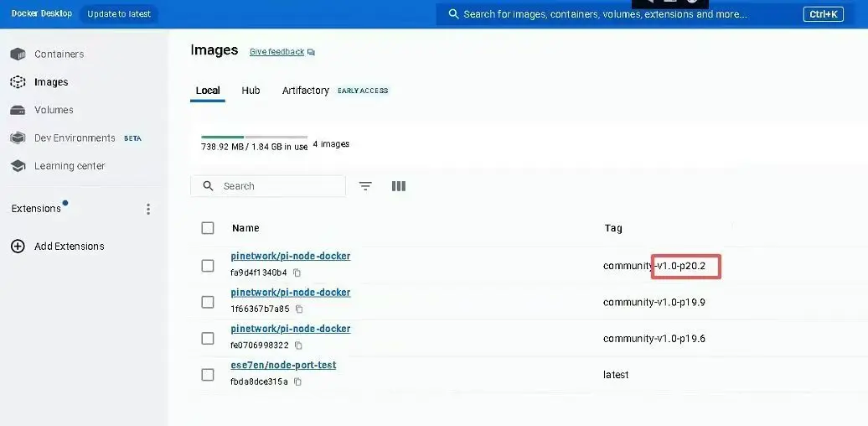The image size is (868, 426).
Task: Open pinetwork/pi-node-docker with tag p19.6
Action: pyautogui.click(x=291, y=329)
